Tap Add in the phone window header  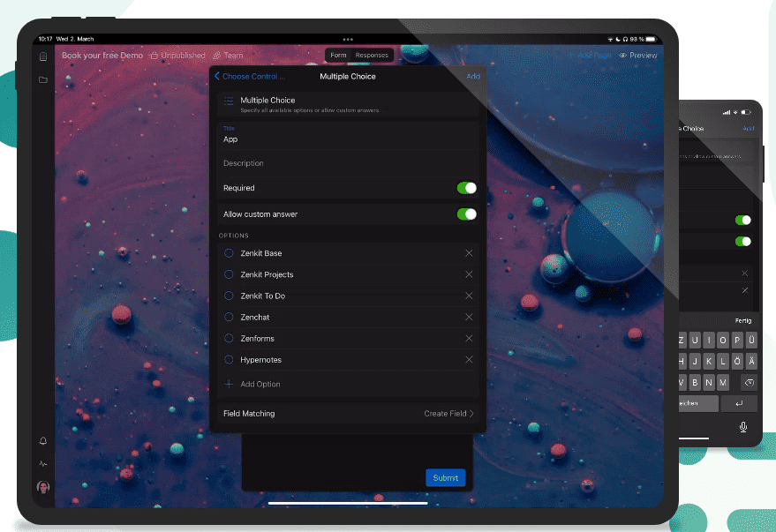point(749,129)
